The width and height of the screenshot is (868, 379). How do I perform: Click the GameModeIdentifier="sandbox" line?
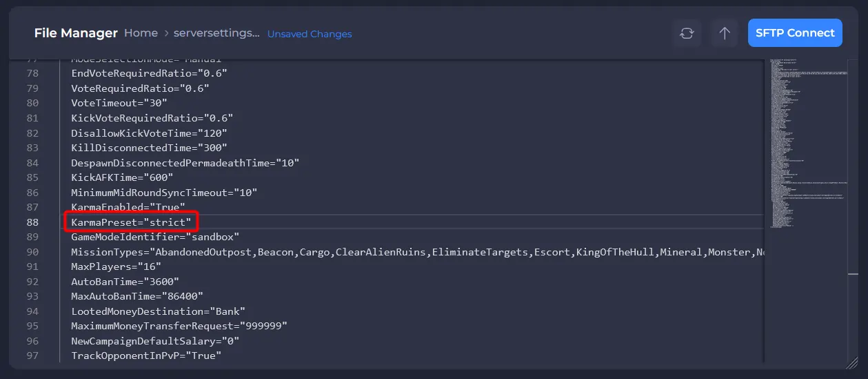pyautogui.click(x=155, y=237)
